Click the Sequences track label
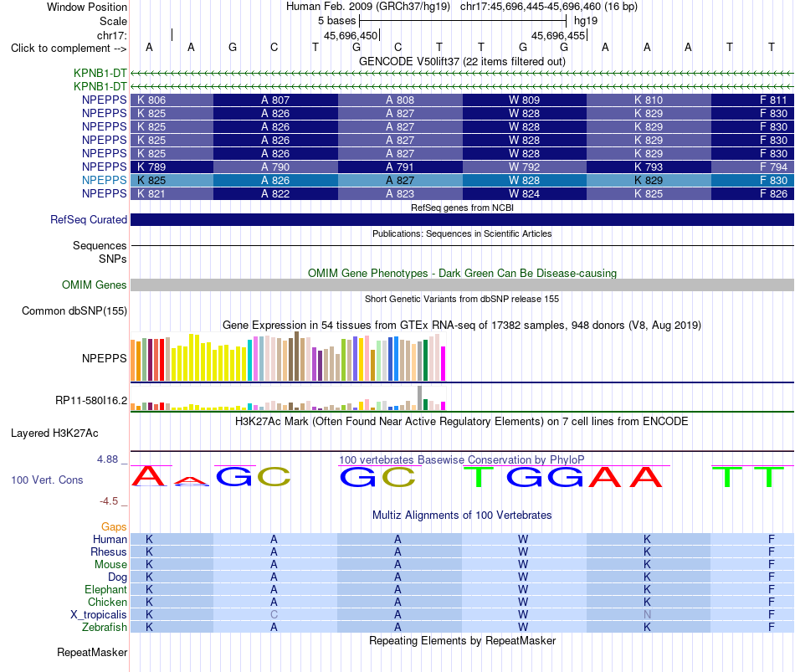Screen dimensions: 795x672 100,245
